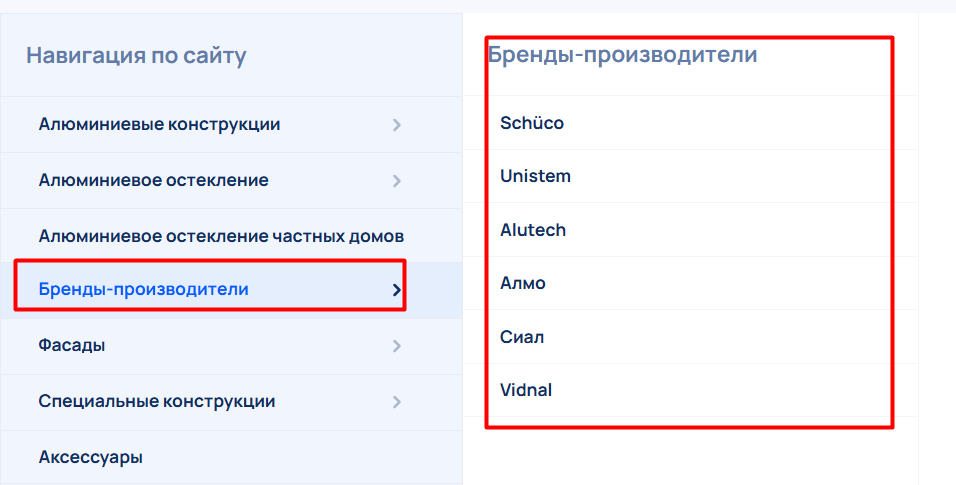The image size is (956, 485).
Task: Open Алюминиевое остекление частных домов
Action: (221, 237)
